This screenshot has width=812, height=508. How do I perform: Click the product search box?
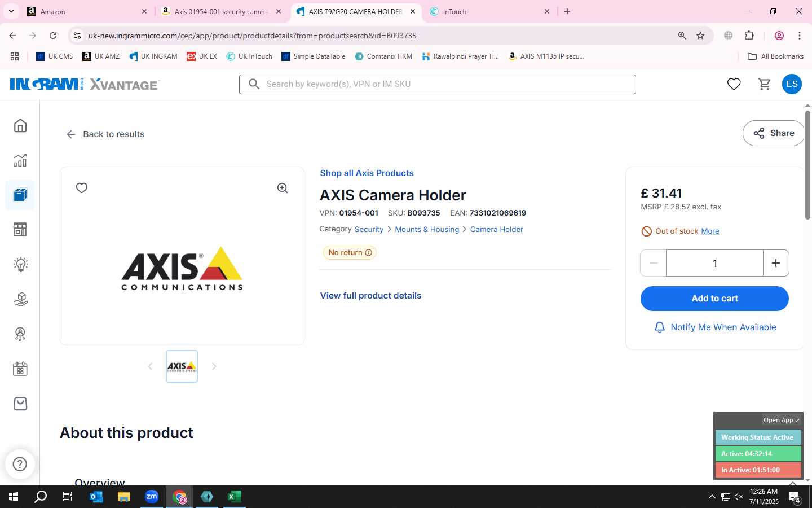[438, 84]
